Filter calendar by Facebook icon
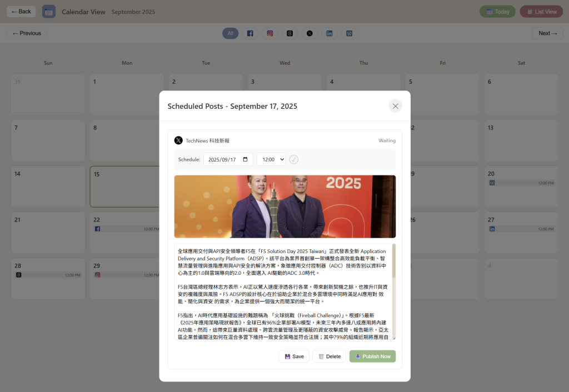This screenshot has height=392, width=569. pos(250,33)
